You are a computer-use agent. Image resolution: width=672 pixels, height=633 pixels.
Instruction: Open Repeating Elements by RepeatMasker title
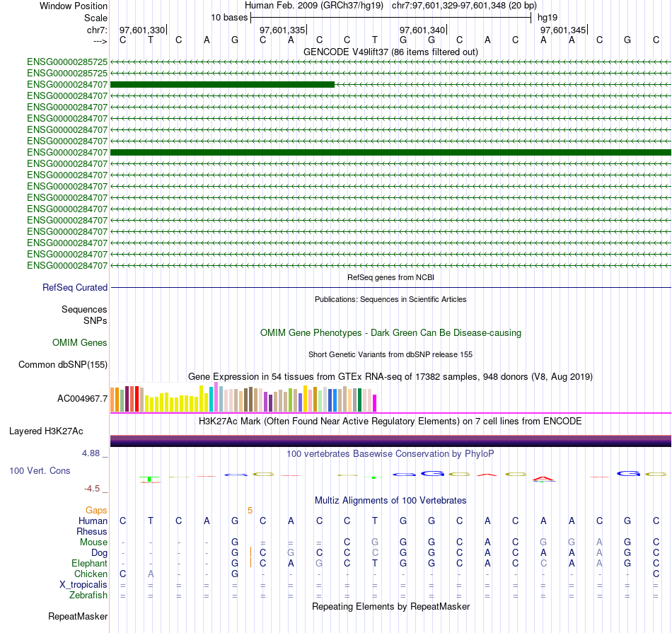[x=390, y=606]
